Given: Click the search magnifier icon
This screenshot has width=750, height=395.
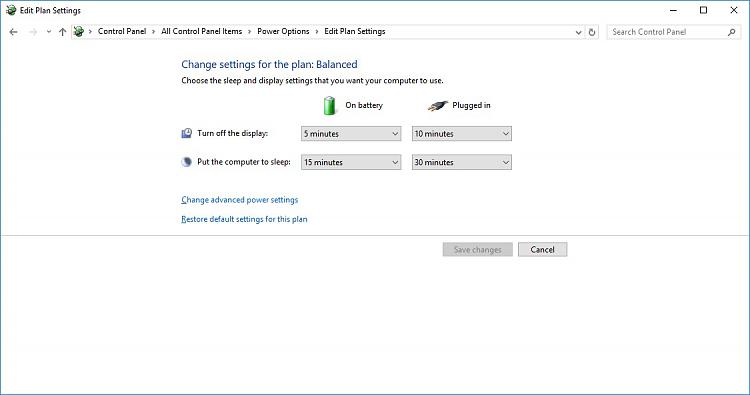Looking at the screenshot, I should tap(731, 32).
